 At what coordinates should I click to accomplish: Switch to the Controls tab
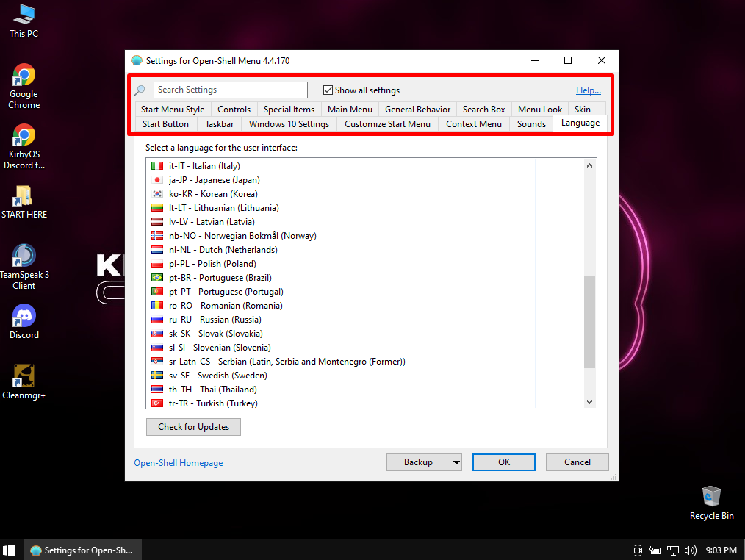click(x=234, y=110)
